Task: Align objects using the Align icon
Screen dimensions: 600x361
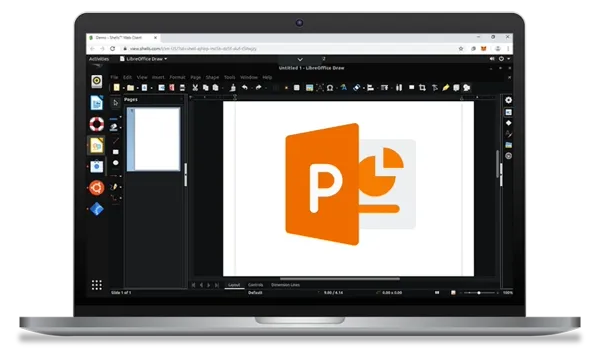Action: click(370, 88)
